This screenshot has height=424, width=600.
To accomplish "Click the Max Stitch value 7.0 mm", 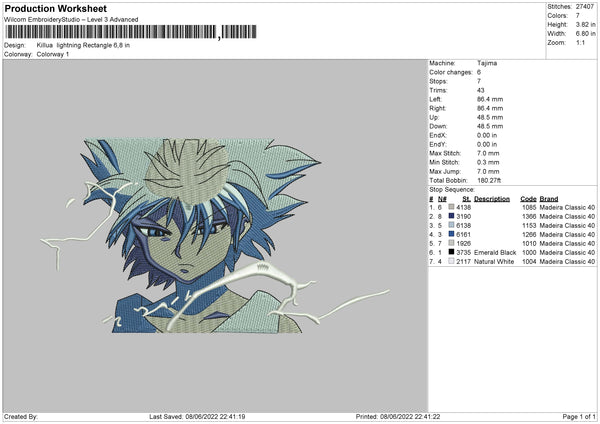I will [x=488, y=153].
